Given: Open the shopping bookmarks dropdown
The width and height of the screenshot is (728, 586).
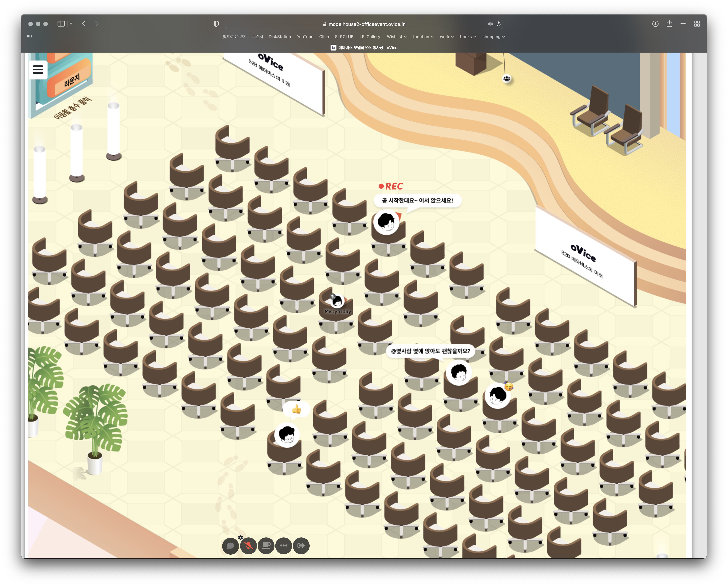Looking at the screenshot, I should click(493, 37).
